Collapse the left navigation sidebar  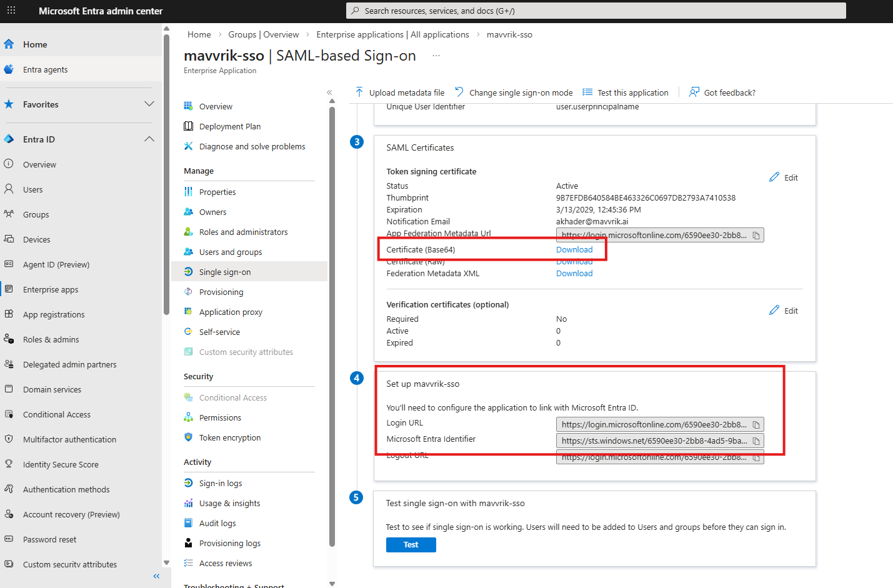(156, 576)
